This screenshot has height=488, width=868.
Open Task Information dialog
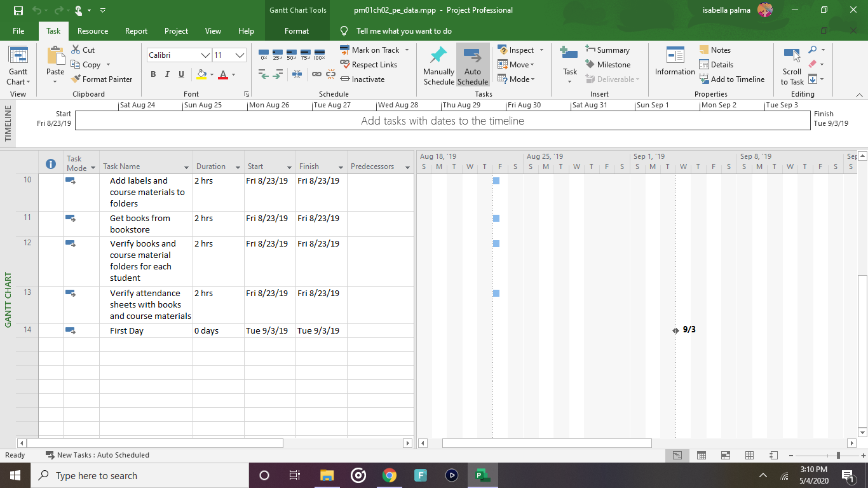point(674,64)
